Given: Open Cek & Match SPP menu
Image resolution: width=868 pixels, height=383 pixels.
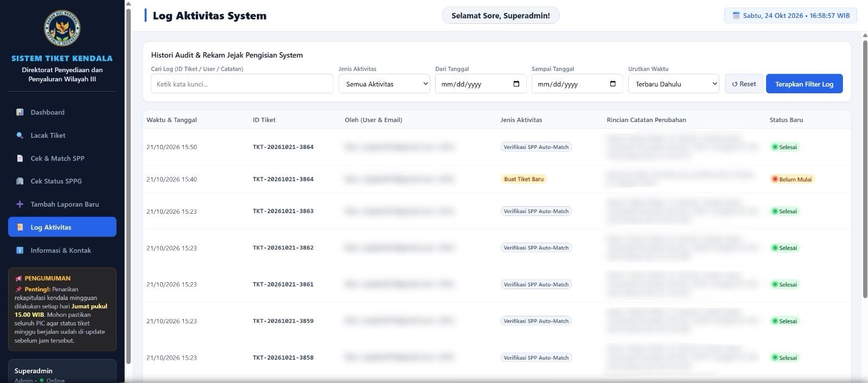Looking at the screenshot, I should [62, 158].
